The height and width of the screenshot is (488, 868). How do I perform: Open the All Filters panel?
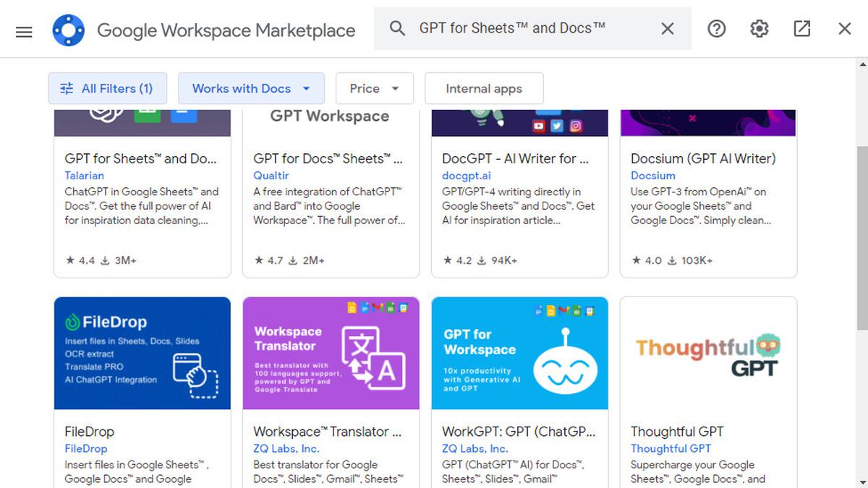coord(107,88)
